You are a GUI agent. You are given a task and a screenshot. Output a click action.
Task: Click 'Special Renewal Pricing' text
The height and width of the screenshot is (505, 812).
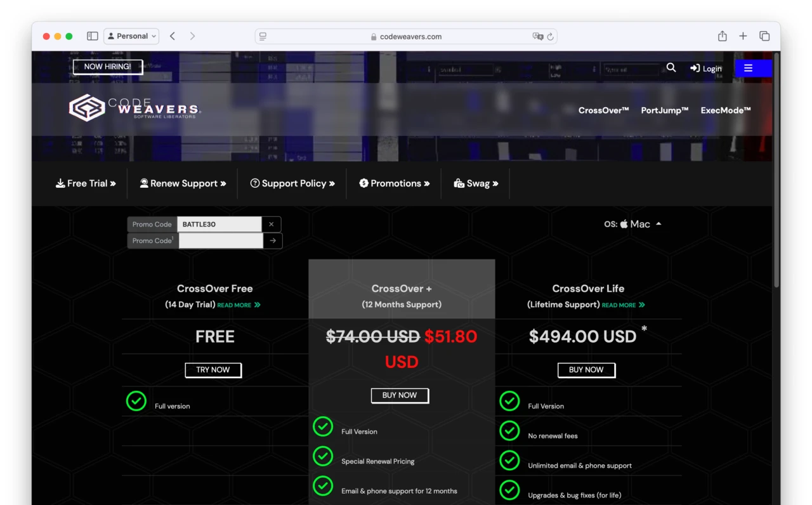click(x=377, y=461)
